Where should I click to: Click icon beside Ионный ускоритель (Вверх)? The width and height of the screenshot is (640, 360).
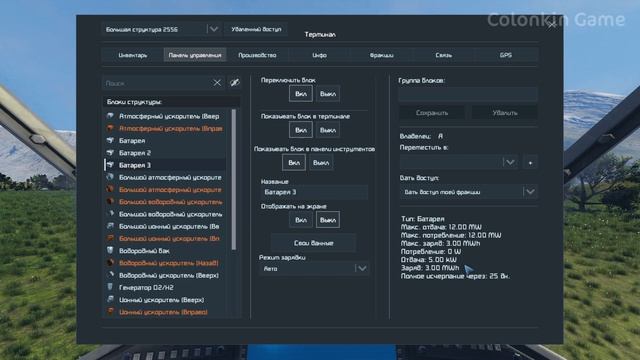pos(110,300)
